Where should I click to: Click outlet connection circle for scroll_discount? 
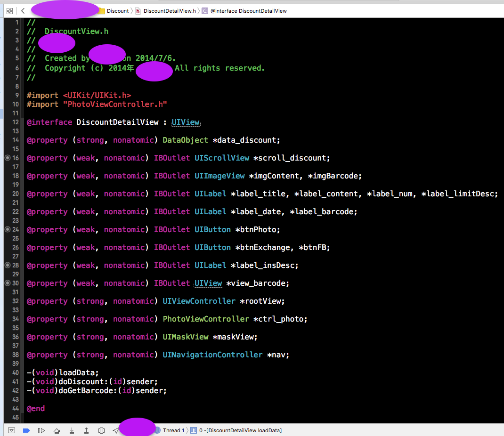pos(8,158)
